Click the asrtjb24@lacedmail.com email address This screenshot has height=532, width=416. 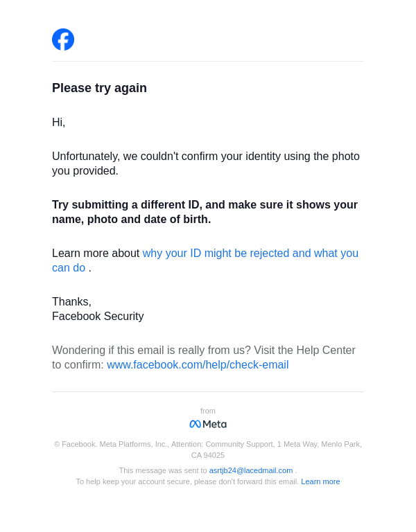[251, 470]
